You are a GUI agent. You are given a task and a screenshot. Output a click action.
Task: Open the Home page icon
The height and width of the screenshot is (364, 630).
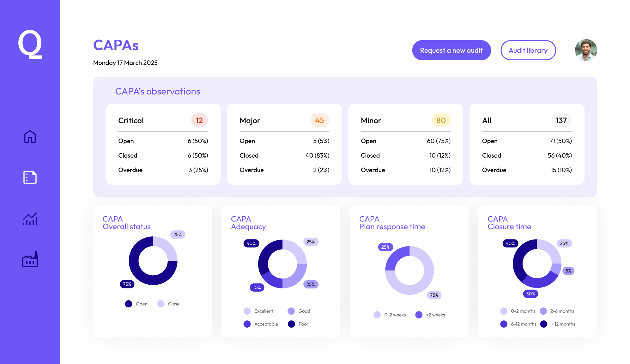(30, 136)
